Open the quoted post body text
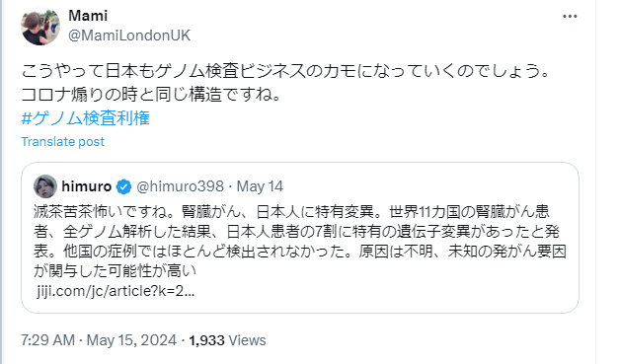620x364 pixels. (300, 242)
